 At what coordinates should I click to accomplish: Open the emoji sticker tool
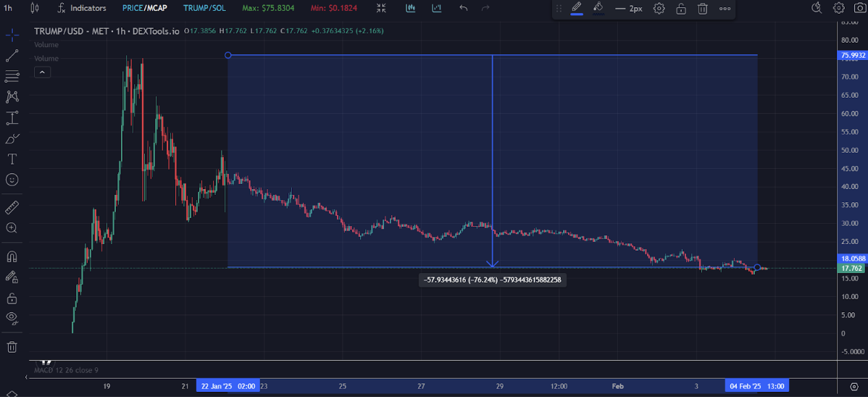click(x=12, y=180)
